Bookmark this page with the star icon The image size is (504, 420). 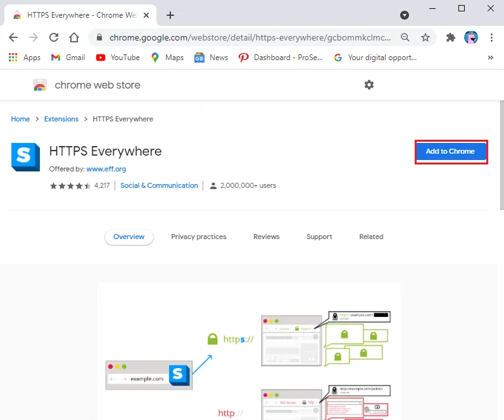click(x=425, y=37)
